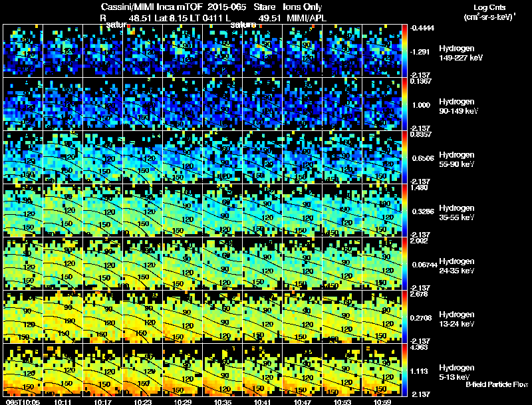Viewport: 532px width, 405px height.
Task: Click the 'Hydrogen 35-55 keV' row label
Action: click(x=457, y=213)
